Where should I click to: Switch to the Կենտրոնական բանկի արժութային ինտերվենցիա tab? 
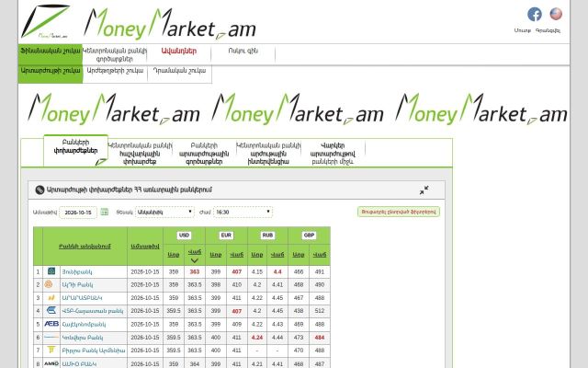268,154
